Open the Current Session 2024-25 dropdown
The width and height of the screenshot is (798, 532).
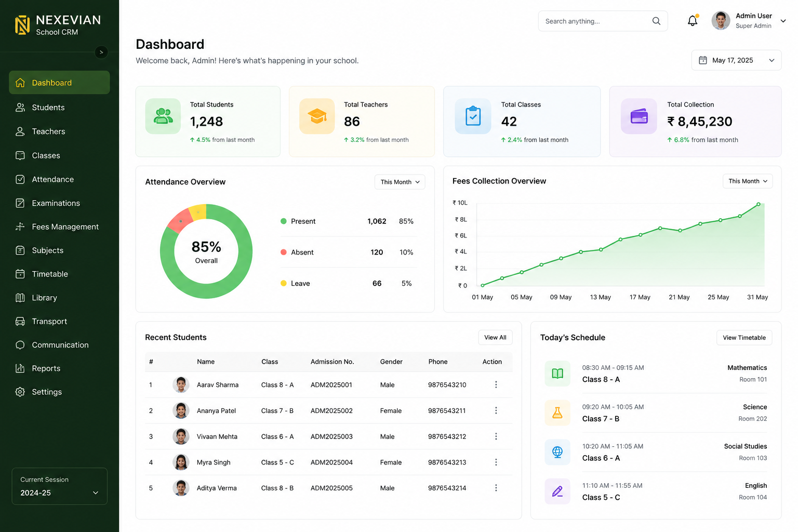point(59,486)
